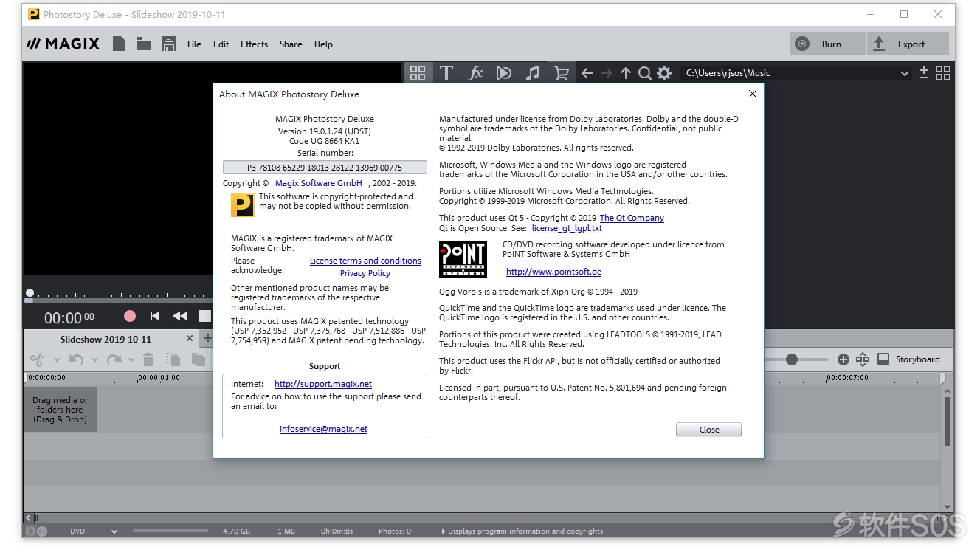This screenshot has height=547, width=980.
Task: Click Close button in About dialog
Action: click(x=708, y=430)
